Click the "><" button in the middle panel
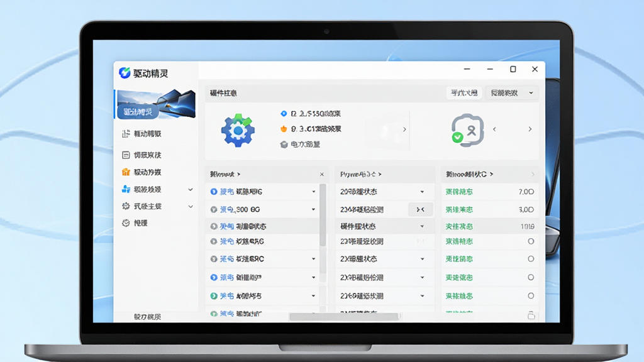 click(x=421, y=209)
